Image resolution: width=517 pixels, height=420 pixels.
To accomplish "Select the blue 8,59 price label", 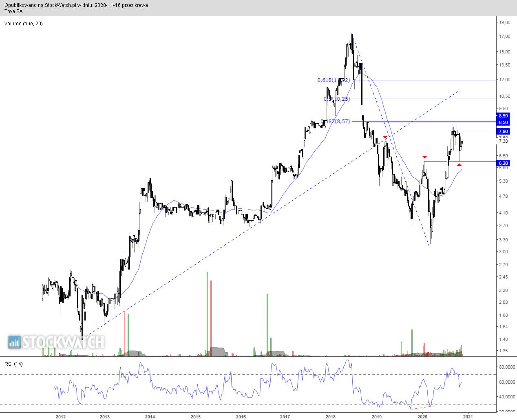I will [503, 116].
